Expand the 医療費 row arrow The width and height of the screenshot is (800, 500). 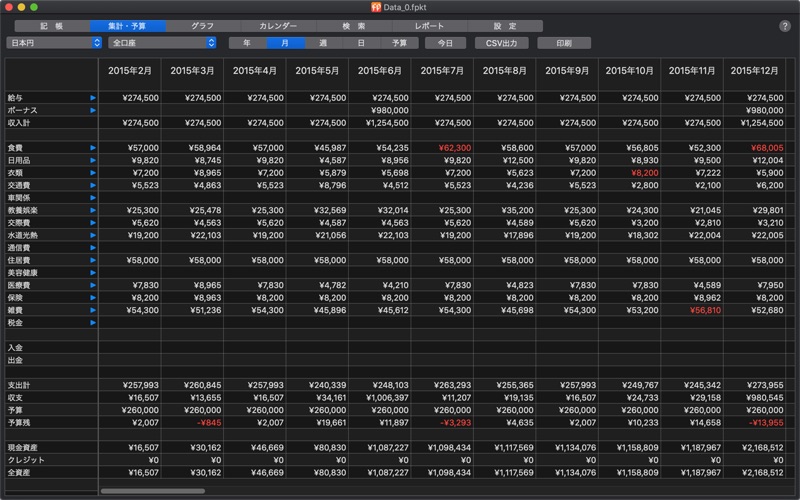pyautogui.click(x=93, y=285)
